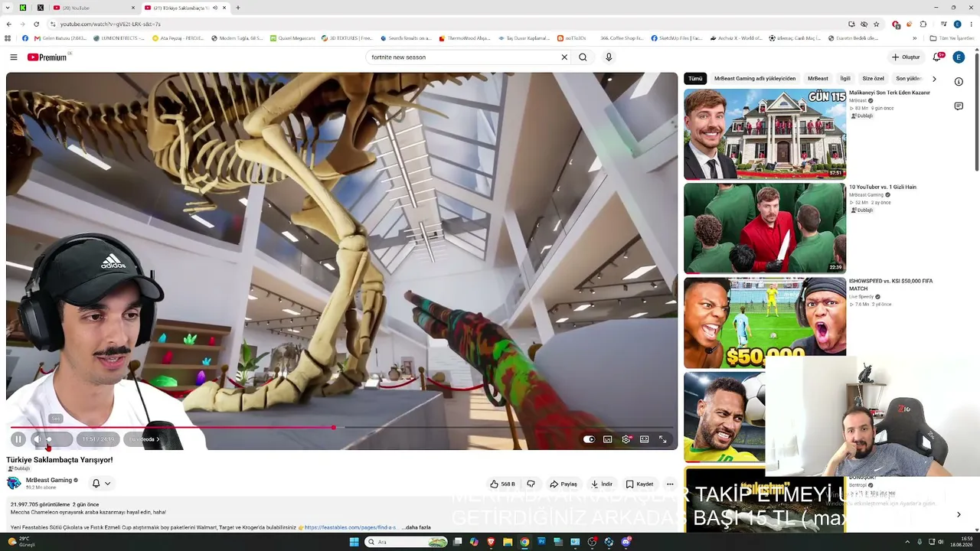Download the video with "İndir"
Screen dimensions: 980x551
tap(602, 484)
